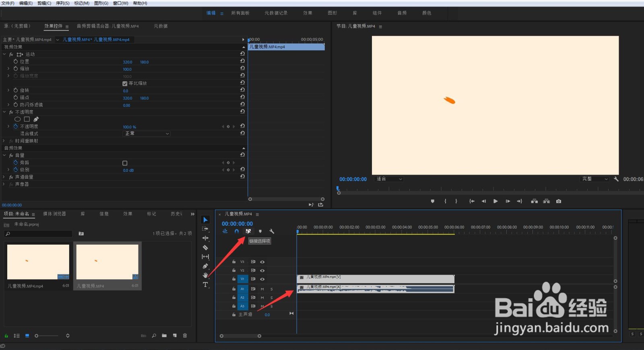Click the Extract button in Program Monitor
This screenshot has width=644, height=350.
click(546, 201)
